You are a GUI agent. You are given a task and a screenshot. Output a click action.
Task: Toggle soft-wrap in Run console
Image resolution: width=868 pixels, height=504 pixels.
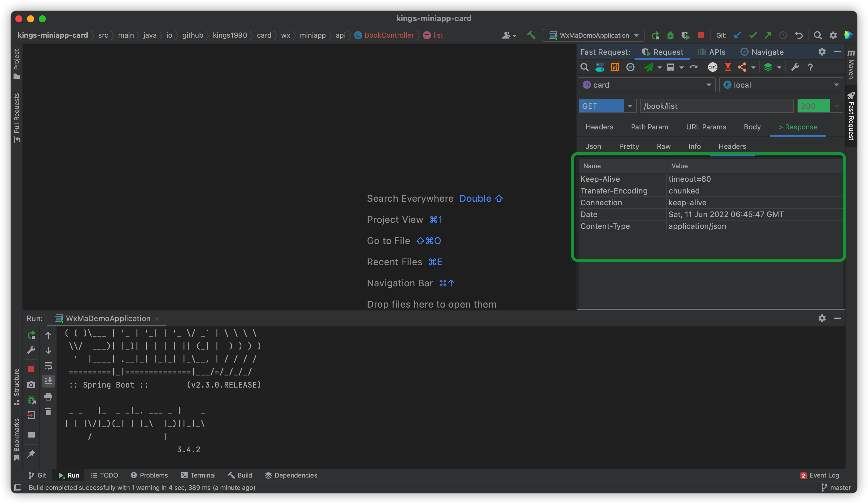pyautogui.click(x=48, y=366)
